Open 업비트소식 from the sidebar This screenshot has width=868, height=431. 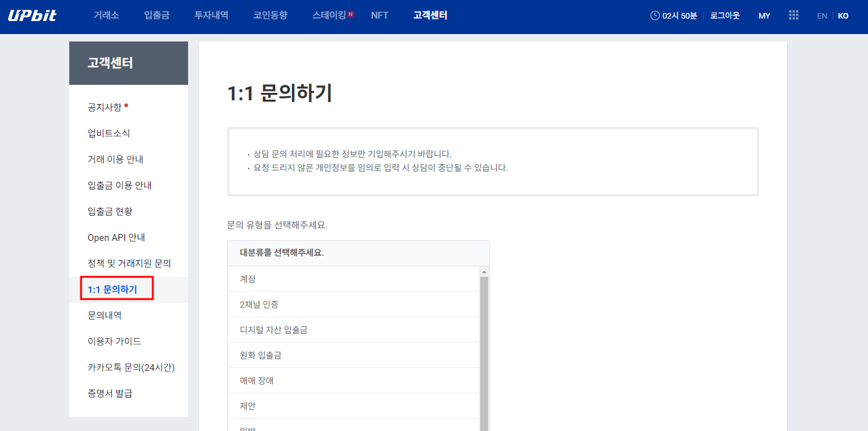coord(107,133)
